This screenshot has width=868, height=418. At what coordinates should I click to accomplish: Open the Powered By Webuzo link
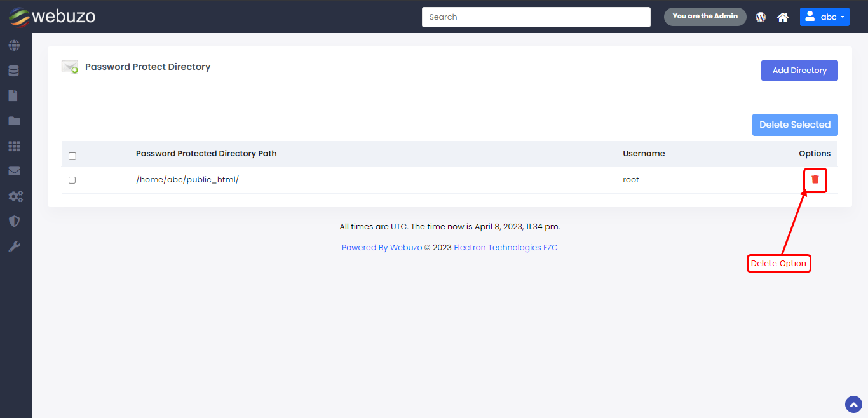coord(381,248)
